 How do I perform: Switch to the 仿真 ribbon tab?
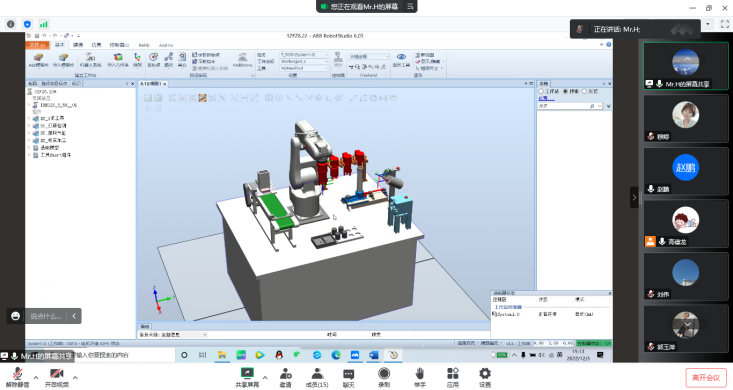96,45
